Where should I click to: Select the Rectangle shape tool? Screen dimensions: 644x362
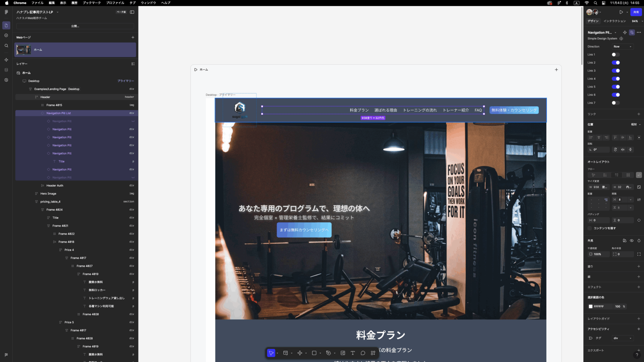314,353
